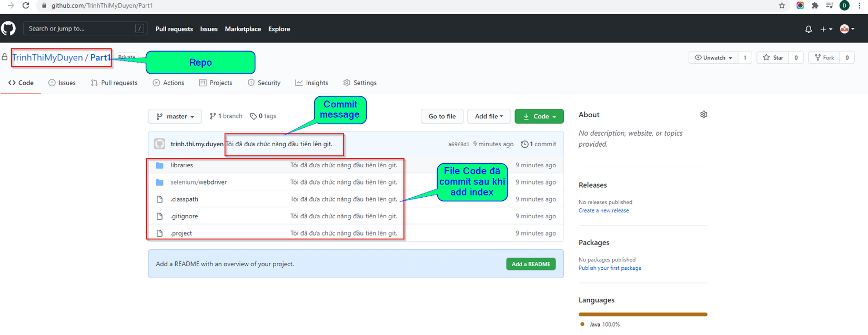Viewport: 868px width, 335px height.
Task: Click the .classpath file icon
Action: click(x=159, y=199)
